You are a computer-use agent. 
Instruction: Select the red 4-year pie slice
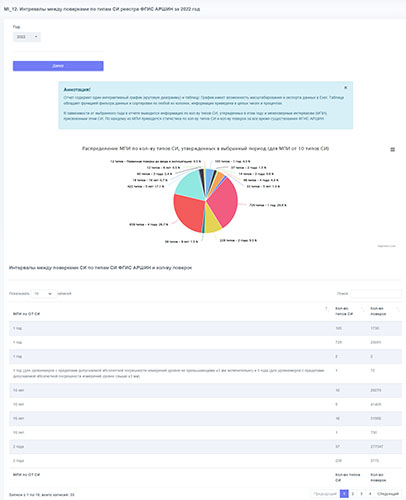pyautogui.click(x=189, y=213)
